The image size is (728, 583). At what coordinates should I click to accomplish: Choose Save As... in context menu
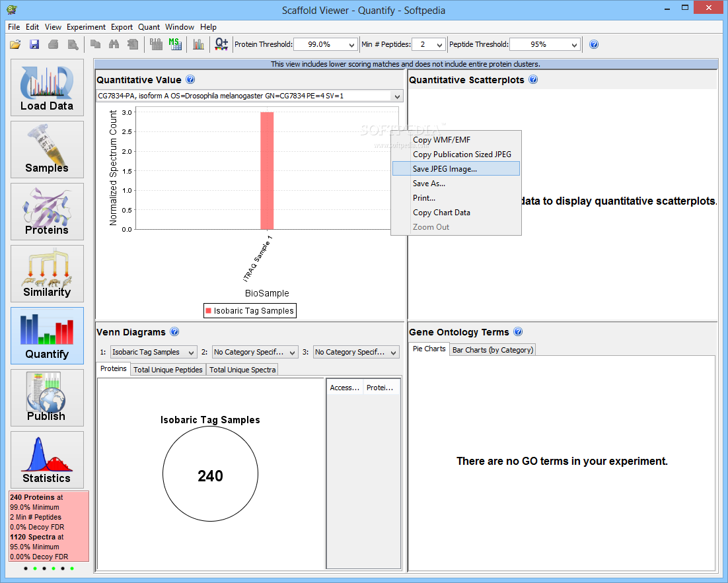pyautogui.click(x=456, y=184)
